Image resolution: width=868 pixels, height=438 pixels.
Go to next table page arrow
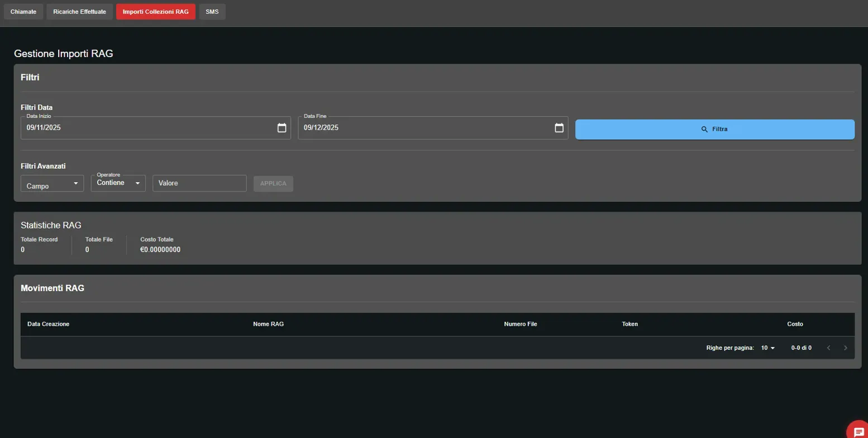[x=845, y=348]
